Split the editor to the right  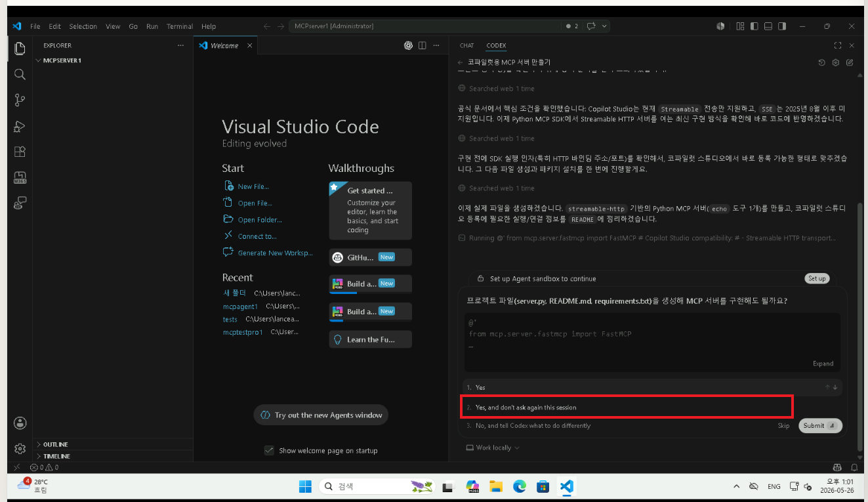(422, 45)
